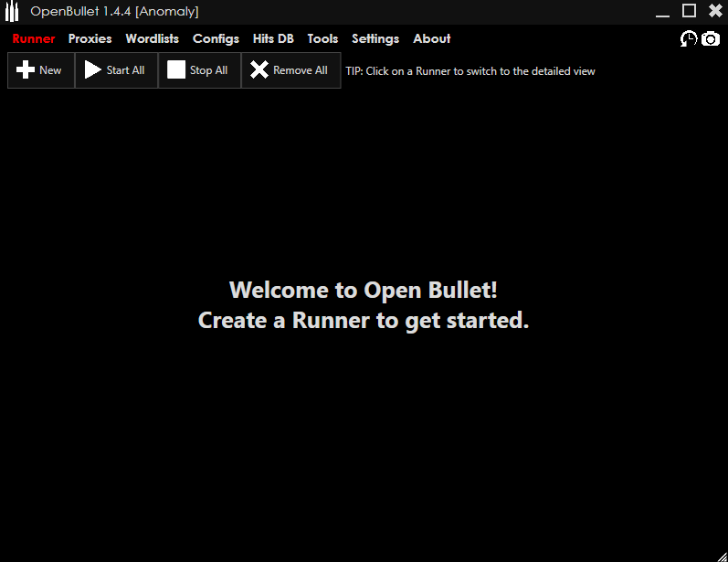Open the Runner tab
The image size is (728, 562).
[x=34, y=38]
